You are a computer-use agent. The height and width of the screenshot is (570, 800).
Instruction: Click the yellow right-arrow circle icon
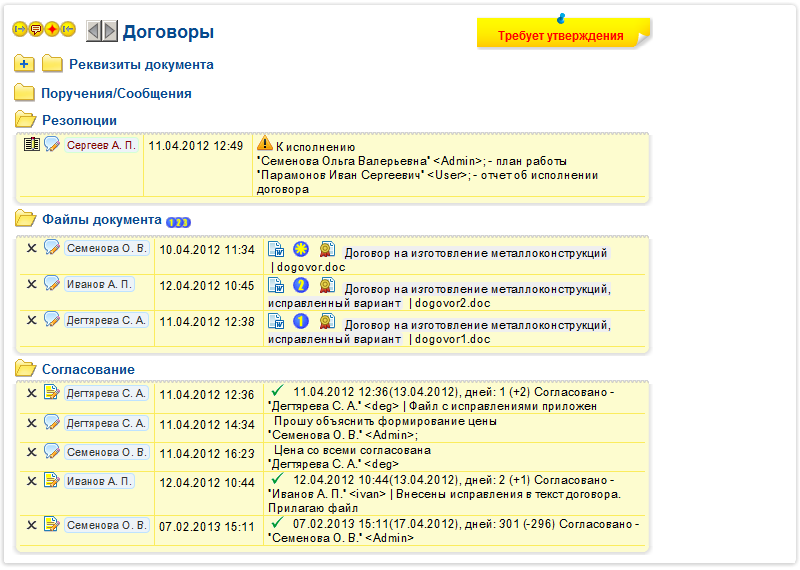tap(19, 29)
